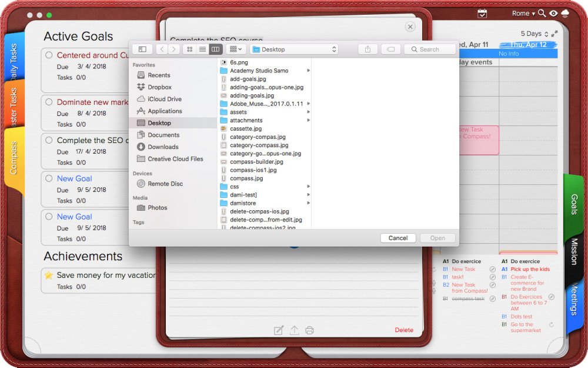The width and height of the screenshot is (588, 368).
Task: Click the Open button in file dialog
Action: (437, 238)
